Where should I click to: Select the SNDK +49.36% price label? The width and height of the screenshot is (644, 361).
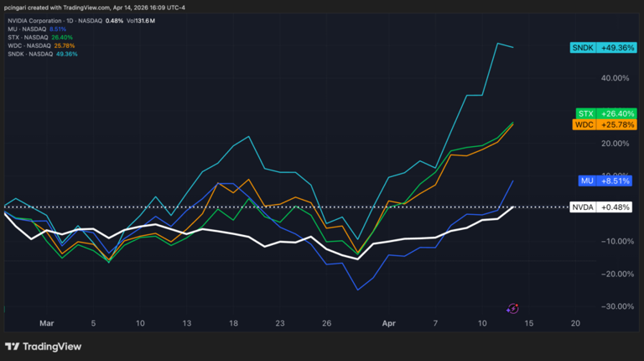tap(604, 48)
